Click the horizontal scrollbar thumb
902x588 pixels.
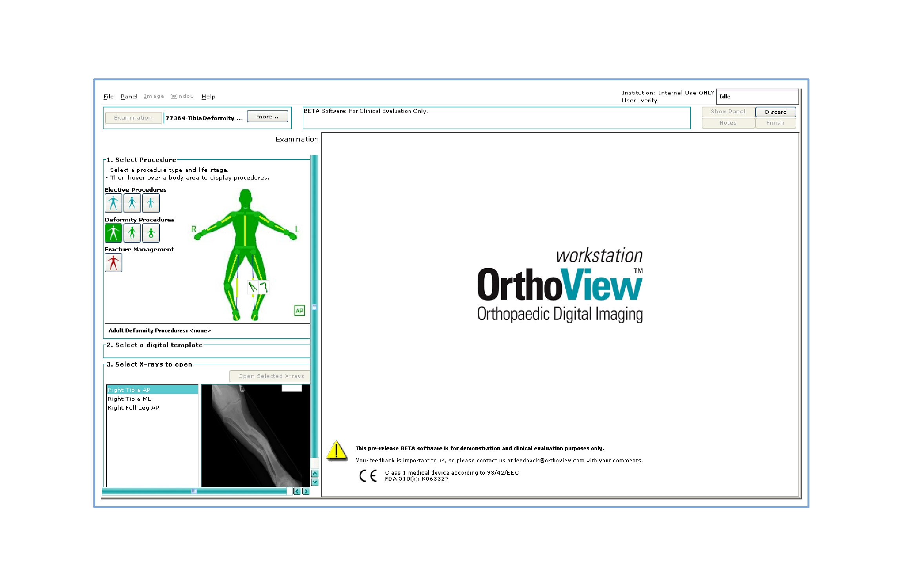pos(194,491)
